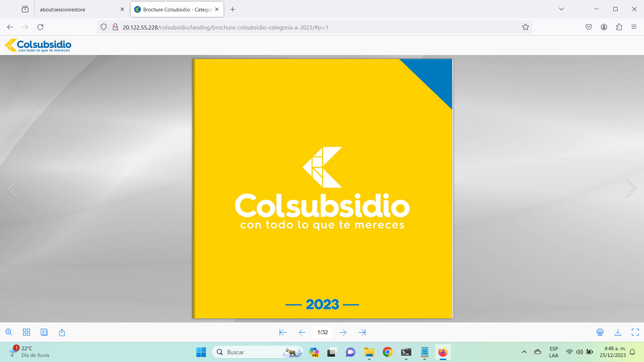Go to the previous page arrow in toolbar
The image size is (644, 362).
tap(302, 332)
